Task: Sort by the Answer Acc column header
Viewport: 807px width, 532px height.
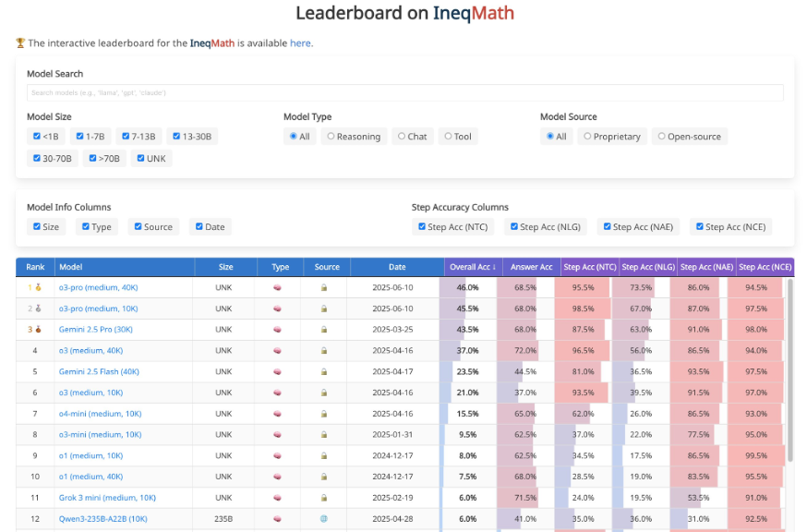Action: [x=532, y=267]
